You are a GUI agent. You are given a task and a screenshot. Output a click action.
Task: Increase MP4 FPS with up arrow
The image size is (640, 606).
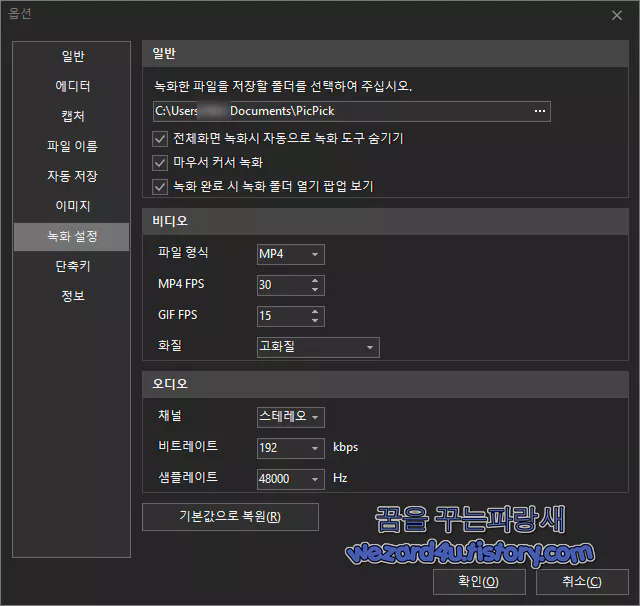[315, 281]
